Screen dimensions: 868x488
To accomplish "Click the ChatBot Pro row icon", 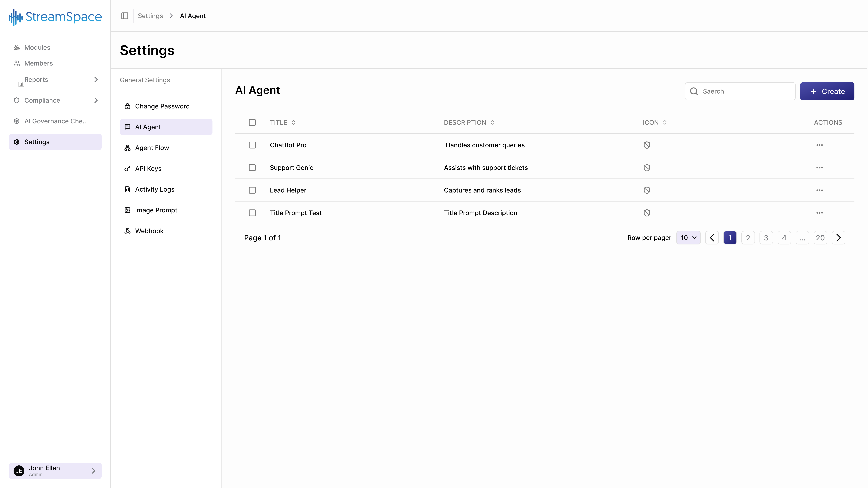I will coord(647,145).
